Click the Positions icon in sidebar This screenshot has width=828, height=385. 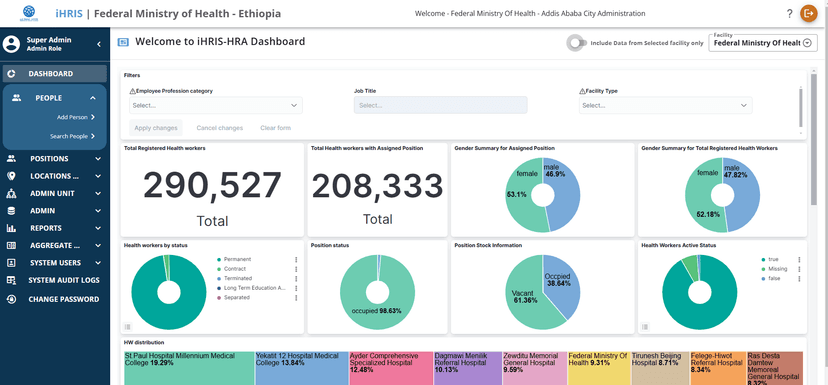coord(11,158)
